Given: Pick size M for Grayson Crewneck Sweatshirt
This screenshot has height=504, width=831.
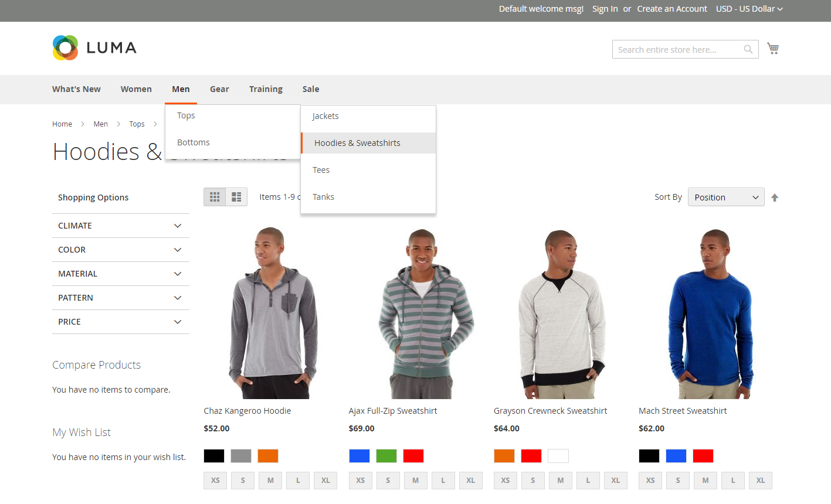Looking at the screenshot, I should pyautogui.click(x=561, y=481).
